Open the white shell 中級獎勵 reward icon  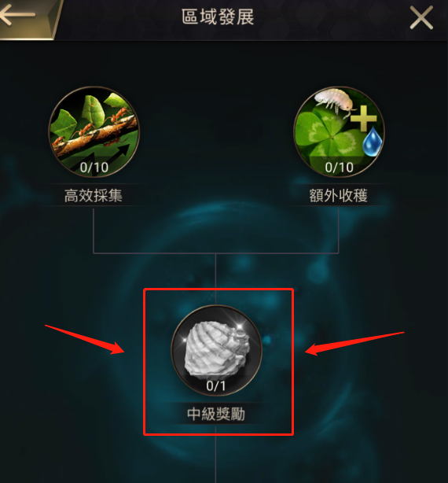[x=216, y=350]
